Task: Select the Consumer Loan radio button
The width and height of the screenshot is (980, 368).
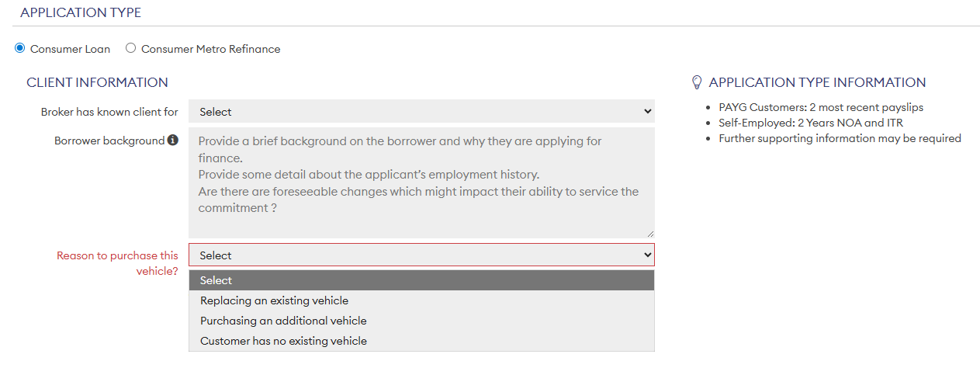Action: pos(20,48)
